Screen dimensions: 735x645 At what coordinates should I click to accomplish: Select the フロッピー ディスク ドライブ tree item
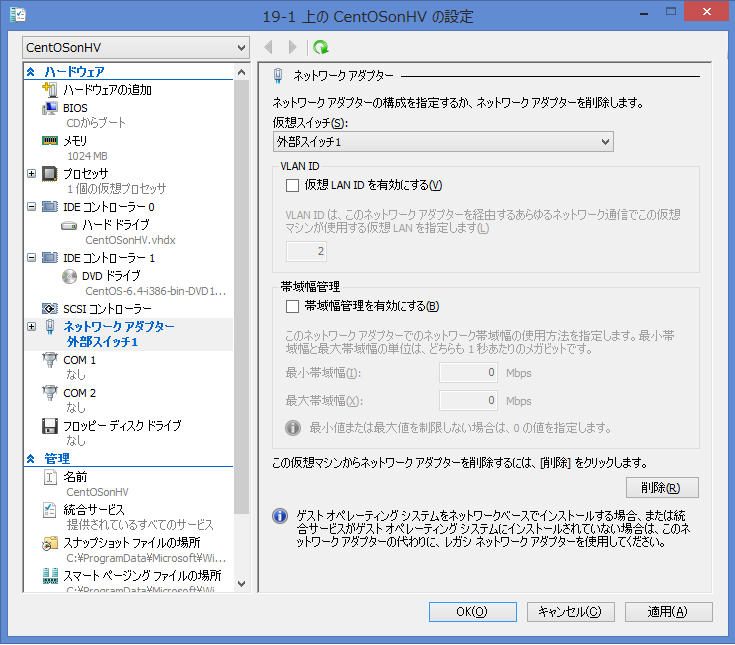tap(122, 426)
